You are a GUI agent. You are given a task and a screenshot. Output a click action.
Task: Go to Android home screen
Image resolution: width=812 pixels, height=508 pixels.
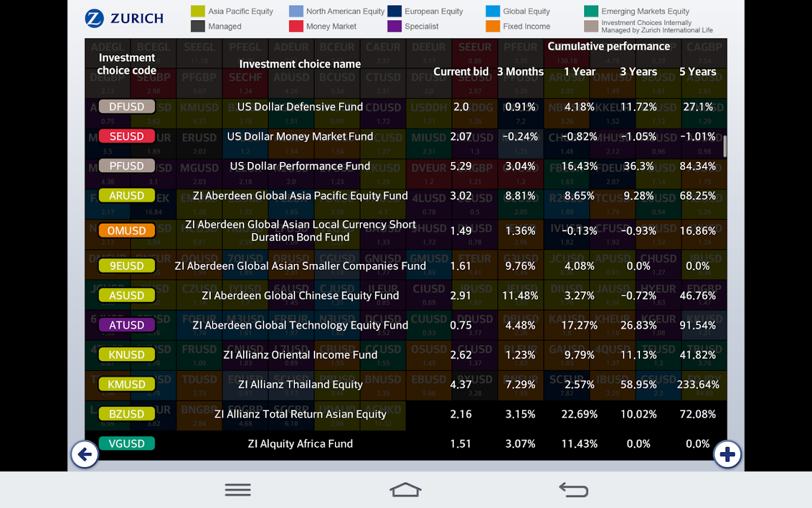tap(405, 490)
